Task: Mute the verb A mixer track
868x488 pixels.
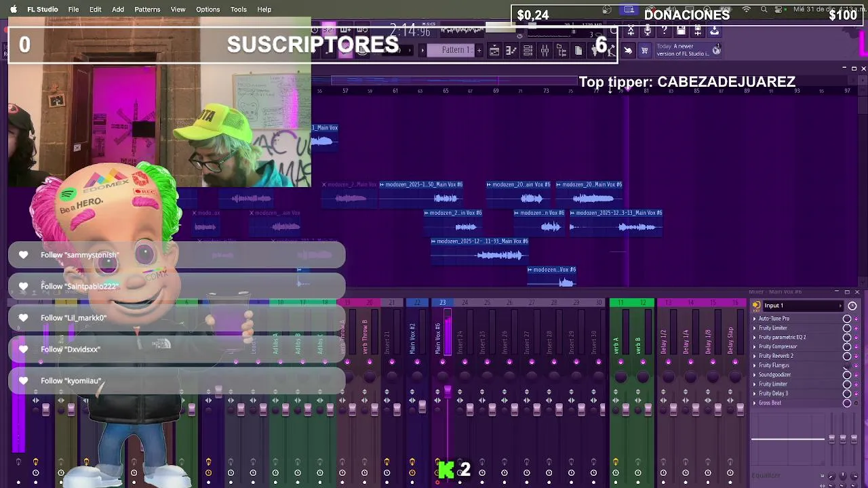Action: [x=620, y=361]
